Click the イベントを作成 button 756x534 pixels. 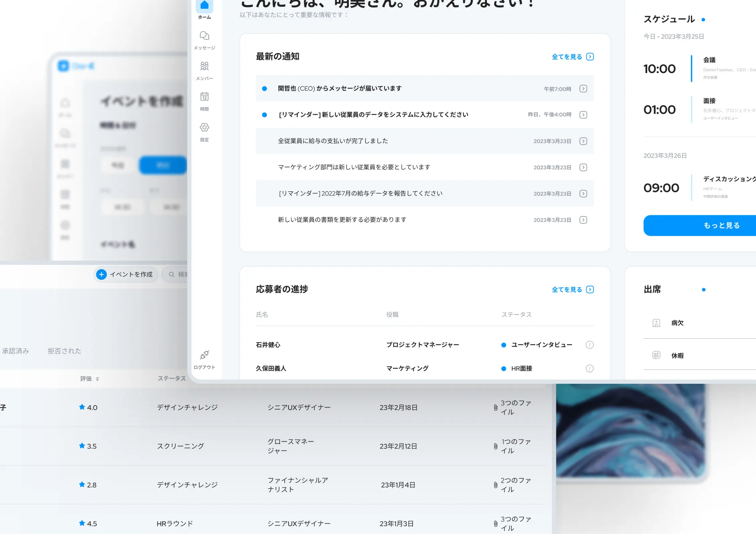125,274
